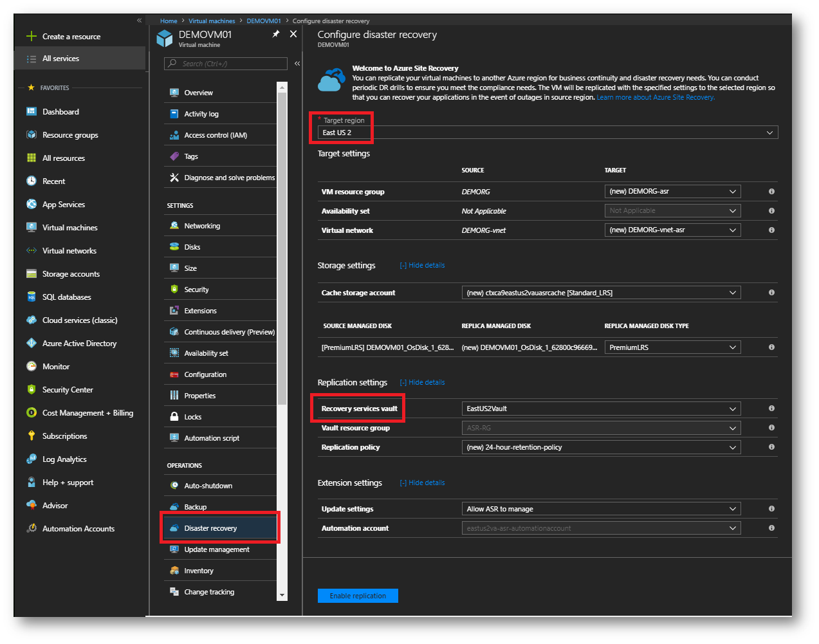819x644 pixels.
Task: Click the All resources grid icon
Action: pos(31,158)
